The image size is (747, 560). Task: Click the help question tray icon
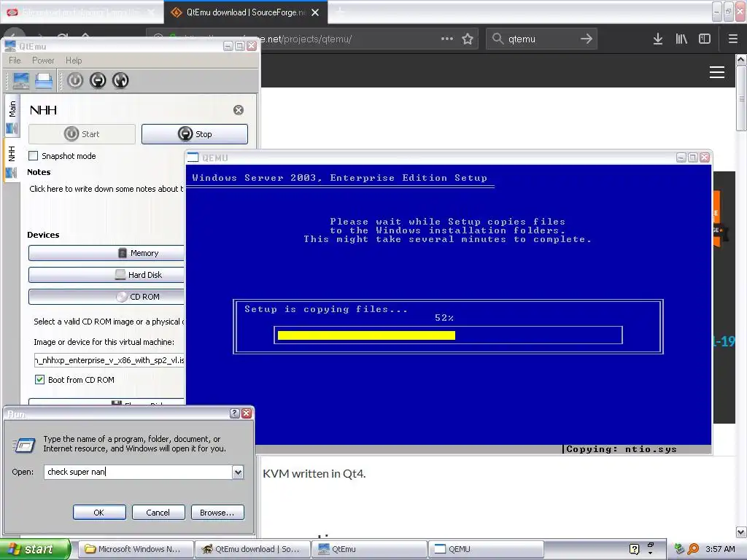(634, 549)
